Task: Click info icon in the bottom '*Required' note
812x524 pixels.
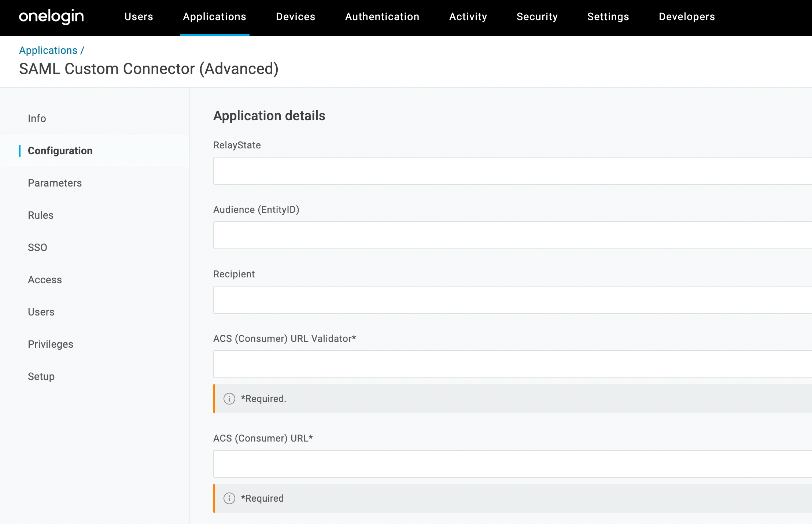Action: click(x=229, y=498)
